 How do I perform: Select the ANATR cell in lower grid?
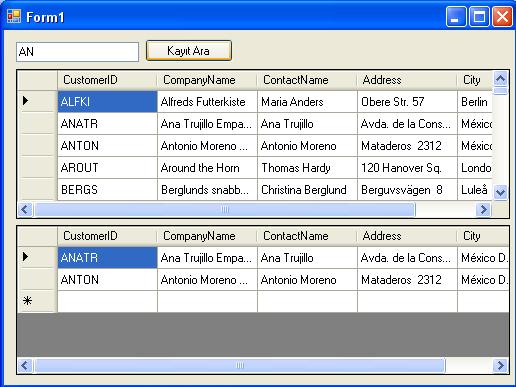(x=107, y=257)
